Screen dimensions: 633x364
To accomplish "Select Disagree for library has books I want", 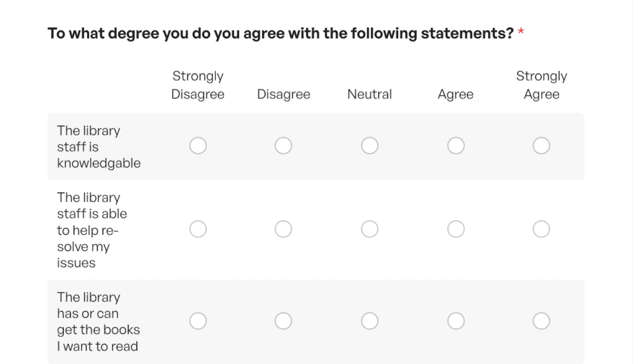I will point(283,321).
